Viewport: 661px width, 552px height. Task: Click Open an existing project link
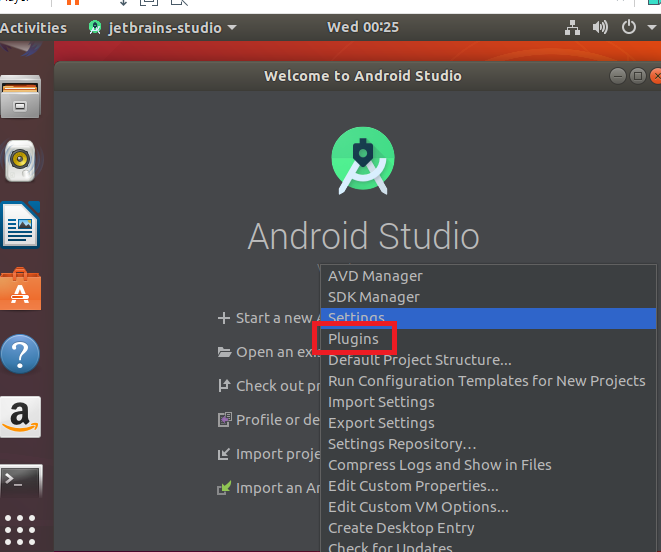pos(276,352)
